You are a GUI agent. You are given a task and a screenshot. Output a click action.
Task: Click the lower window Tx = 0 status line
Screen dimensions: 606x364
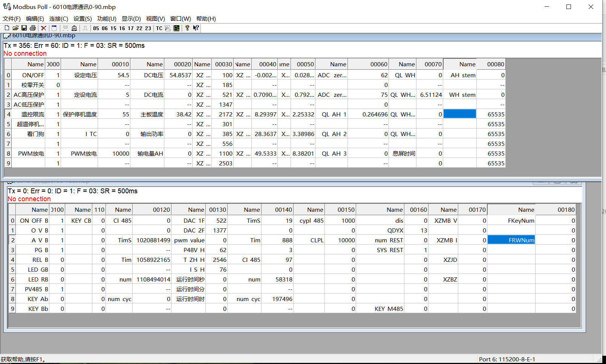point(73,191)
